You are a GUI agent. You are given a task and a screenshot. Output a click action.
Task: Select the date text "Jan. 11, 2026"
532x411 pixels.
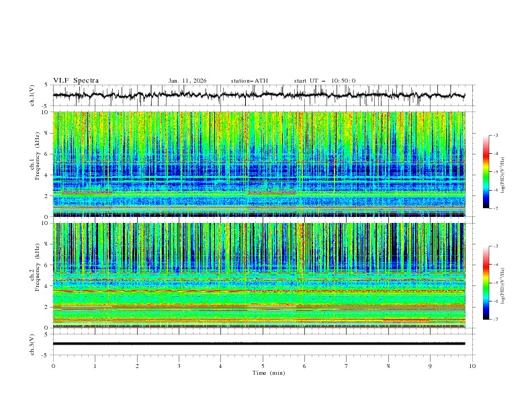point(187,81)
